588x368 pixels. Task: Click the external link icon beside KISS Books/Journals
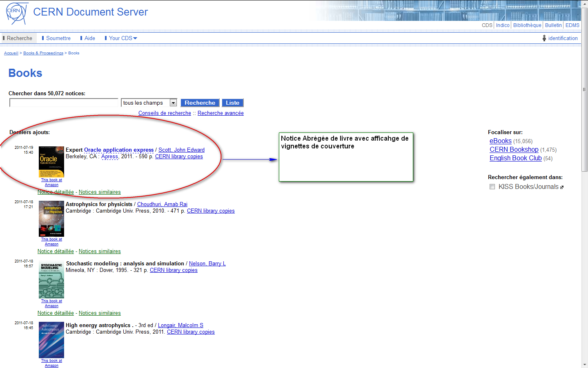click(x=562, y=187)
